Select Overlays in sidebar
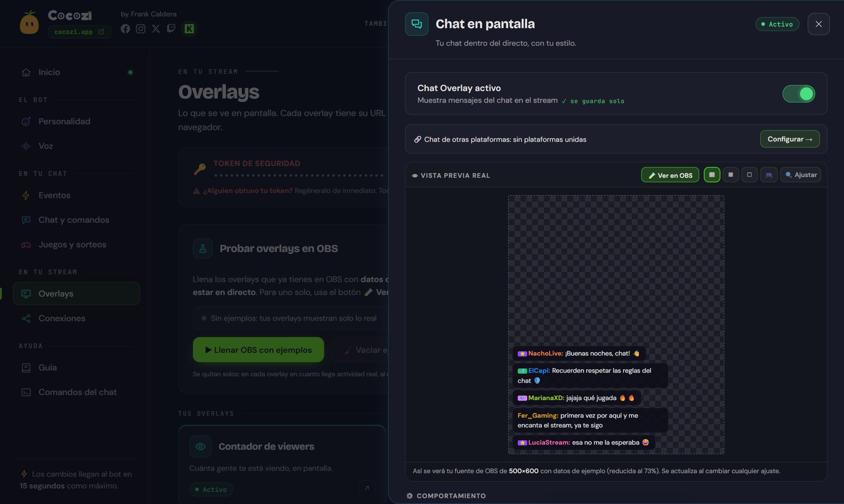The width and height of the screenshot is (844, 504). coord(77,294)
